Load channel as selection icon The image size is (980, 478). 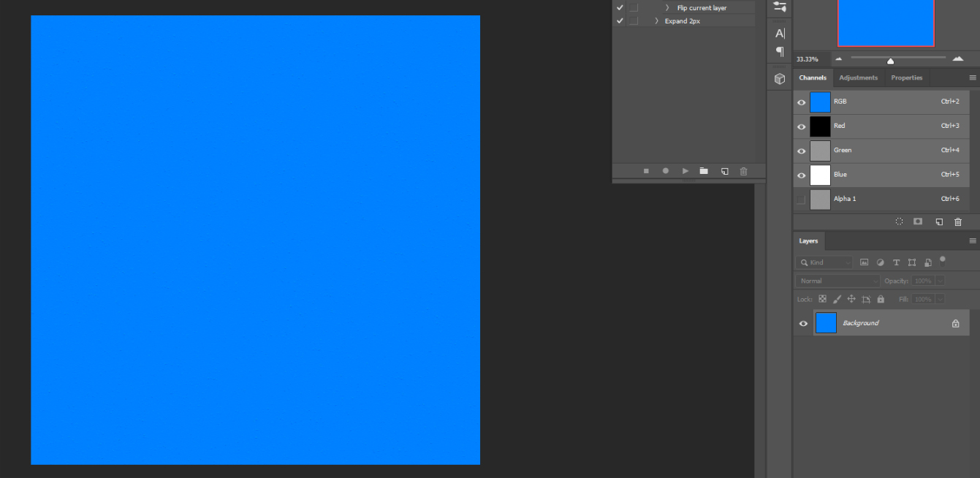(x=899, y=221)
